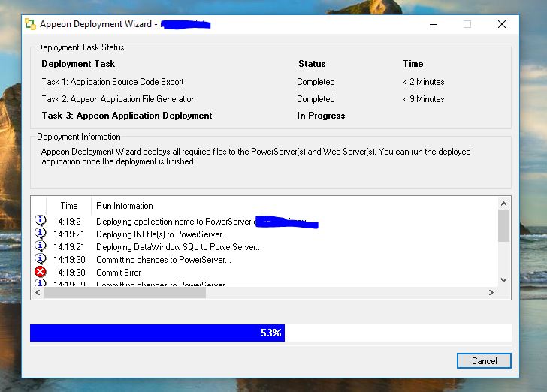Click the Run Information column header

tap(125, 206)
